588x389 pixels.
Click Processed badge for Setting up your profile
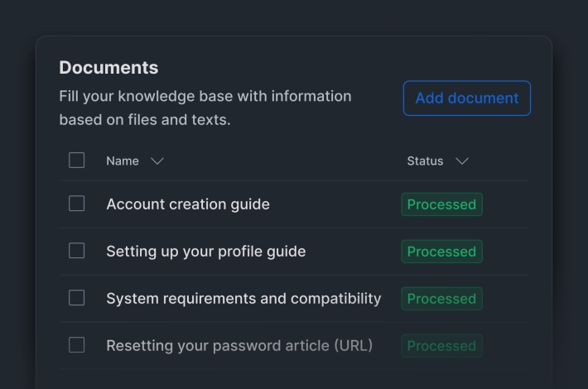click(441, 252)
